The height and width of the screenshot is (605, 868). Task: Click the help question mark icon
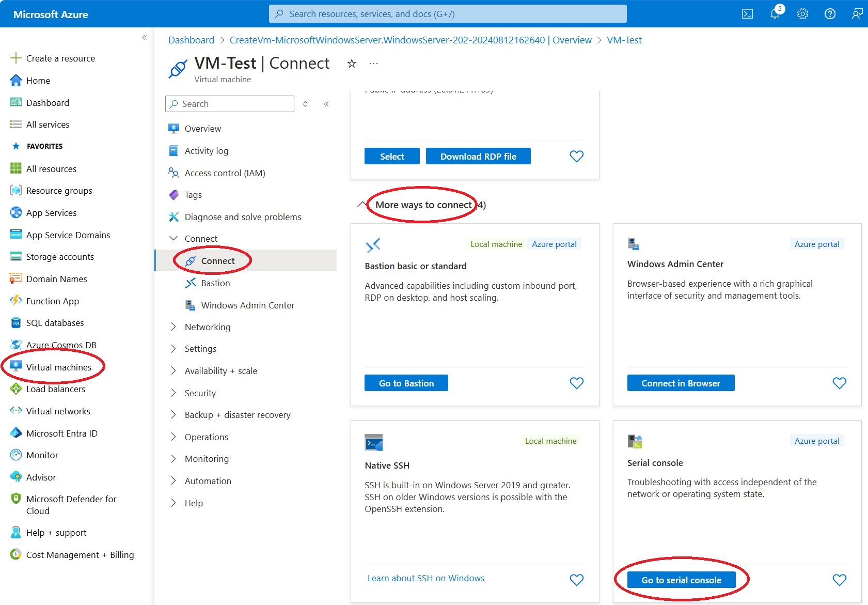point(830,14)
